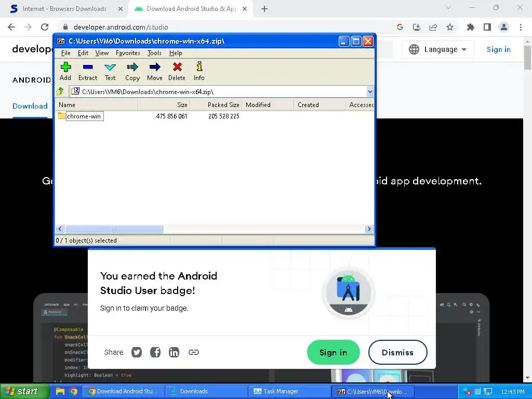Select the chrome-win folder icon
The width and height of the screenshot is (532, 399).
coord(61,116)
